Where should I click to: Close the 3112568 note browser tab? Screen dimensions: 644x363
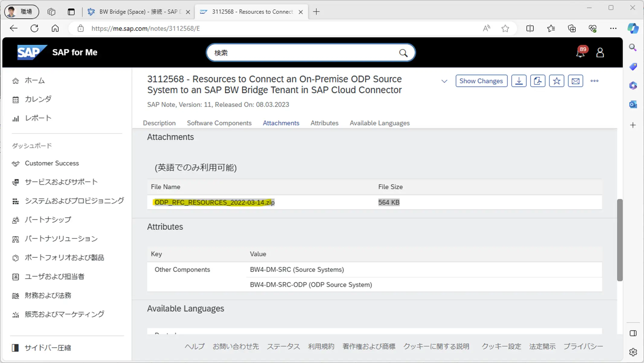tap(301, 12)
